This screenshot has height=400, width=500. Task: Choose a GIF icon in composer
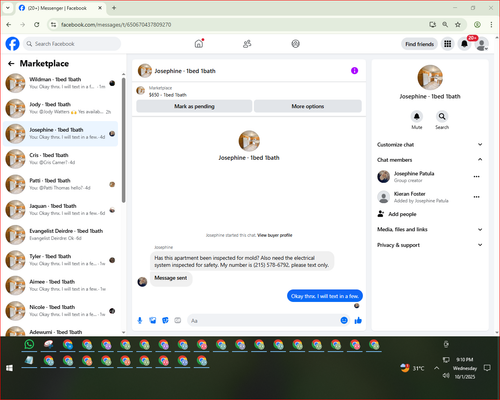[178, 320]
